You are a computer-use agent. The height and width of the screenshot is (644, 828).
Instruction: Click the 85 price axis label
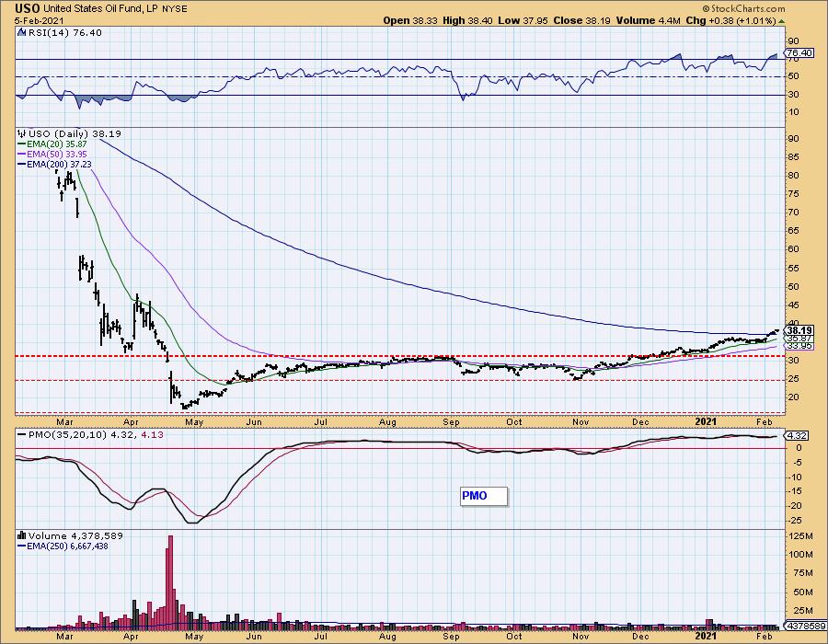(793, 156)
